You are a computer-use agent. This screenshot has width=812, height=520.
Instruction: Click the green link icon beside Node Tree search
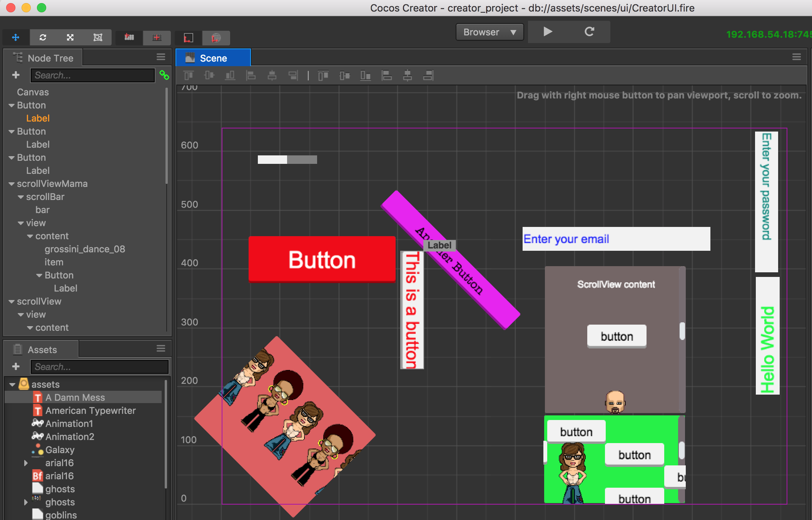coord(164,75)
